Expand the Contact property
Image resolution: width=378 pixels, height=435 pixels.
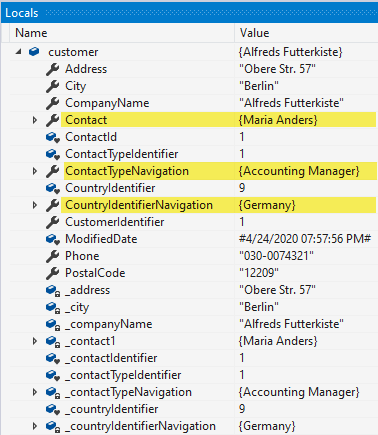[x=35, y=120]
